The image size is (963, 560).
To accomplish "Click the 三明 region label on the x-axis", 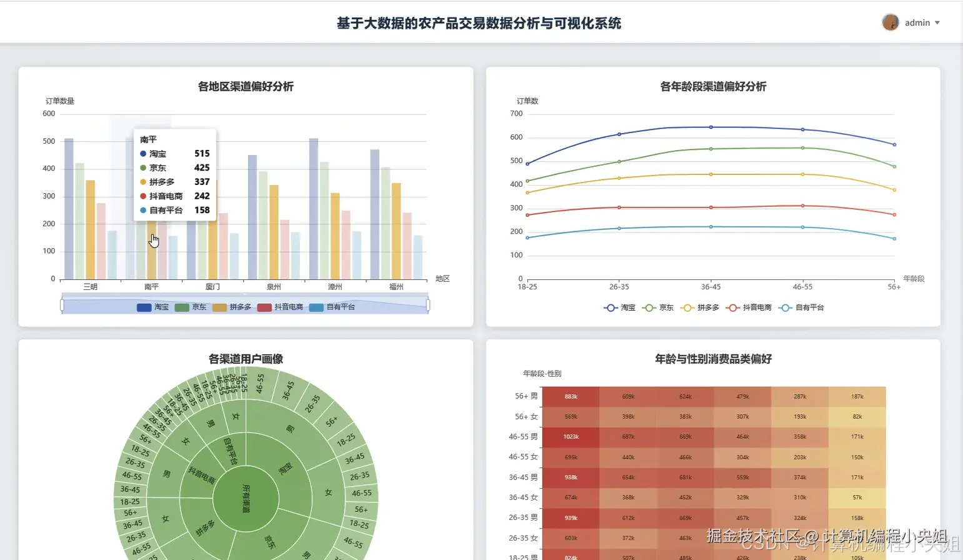I will point(91,287).
